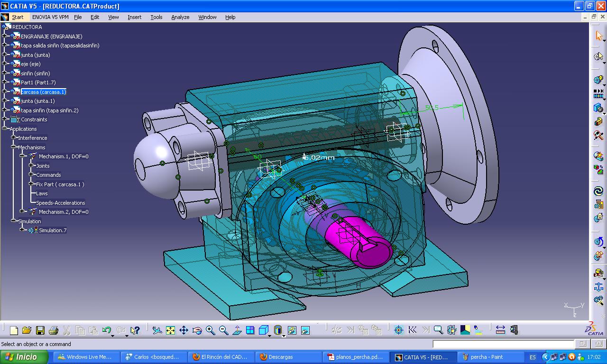This screenshot has width=607, height=364.
Task: Open the File menu
Action: [78, 17]
